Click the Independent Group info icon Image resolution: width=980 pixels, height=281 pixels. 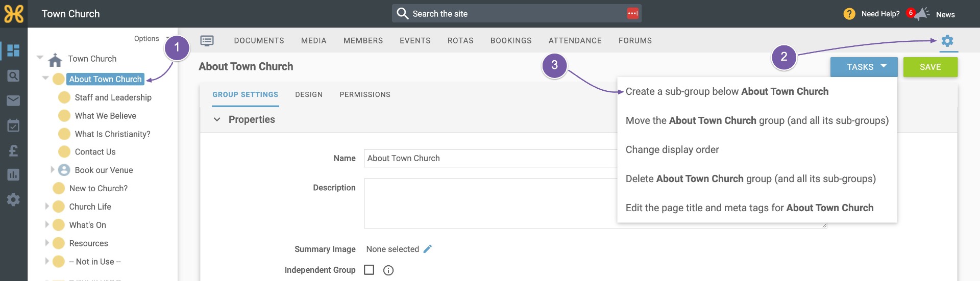(388, 270)
